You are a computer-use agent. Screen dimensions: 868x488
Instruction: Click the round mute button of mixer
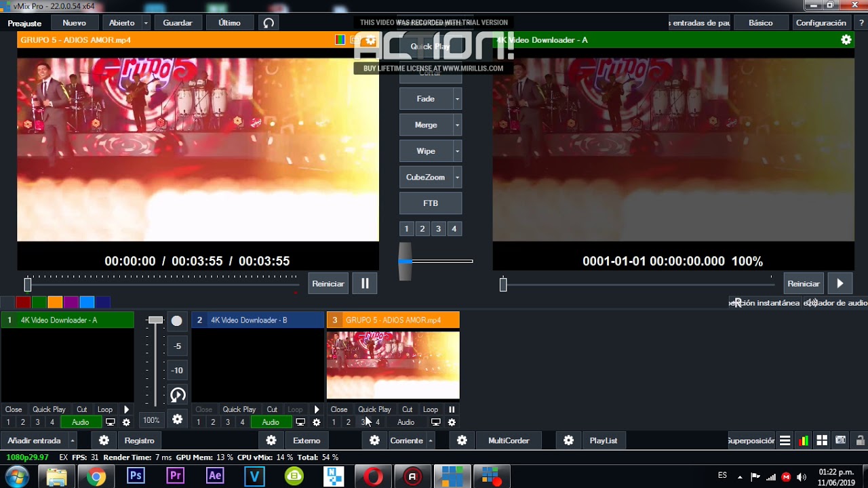pos(177,321)
